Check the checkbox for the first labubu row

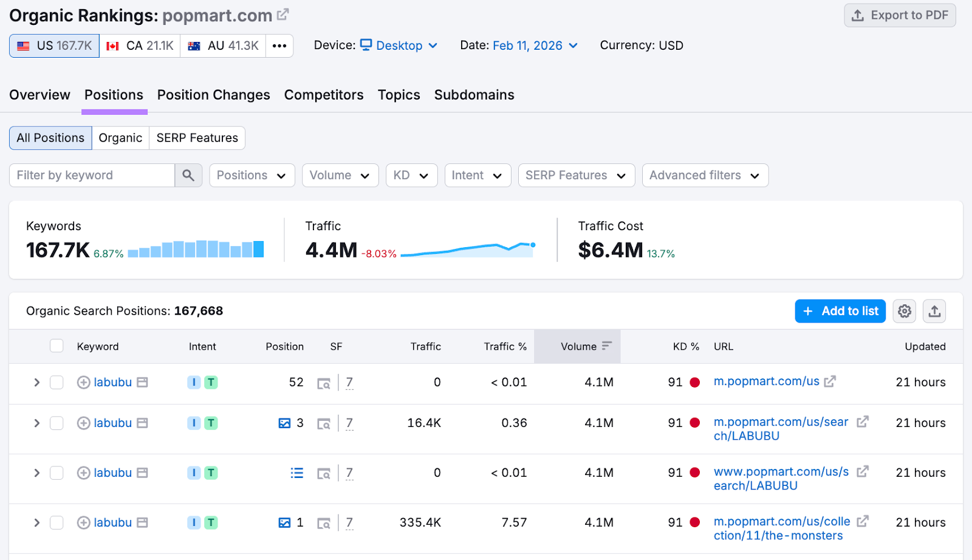[x=56, y=382]
